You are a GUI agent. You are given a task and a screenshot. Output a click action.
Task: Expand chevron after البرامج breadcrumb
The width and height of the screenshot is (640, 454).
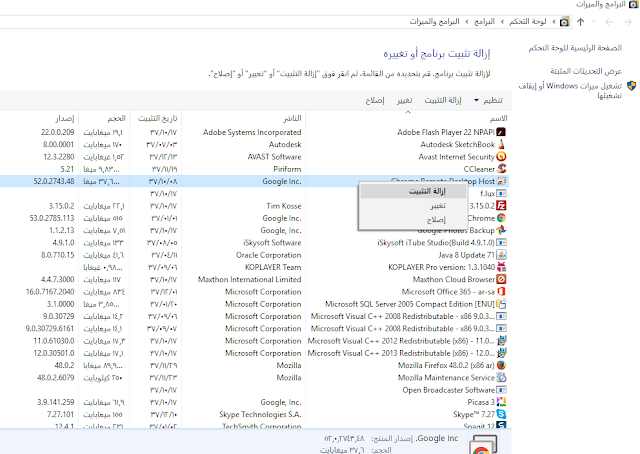point(467,22)
